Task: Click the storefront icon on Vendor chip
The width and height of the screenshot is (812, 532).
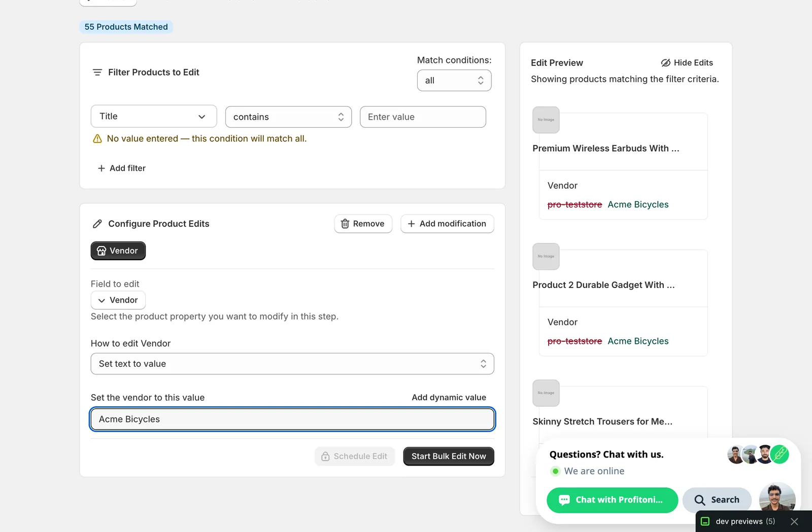Action: 101,251
